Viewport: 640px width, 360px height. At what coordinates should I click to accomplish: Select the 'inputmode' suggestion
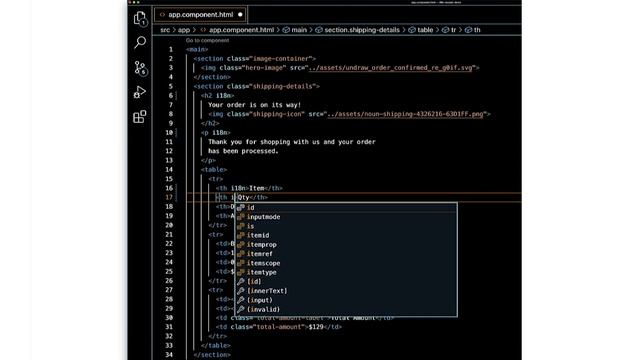[x=346, y=217]
